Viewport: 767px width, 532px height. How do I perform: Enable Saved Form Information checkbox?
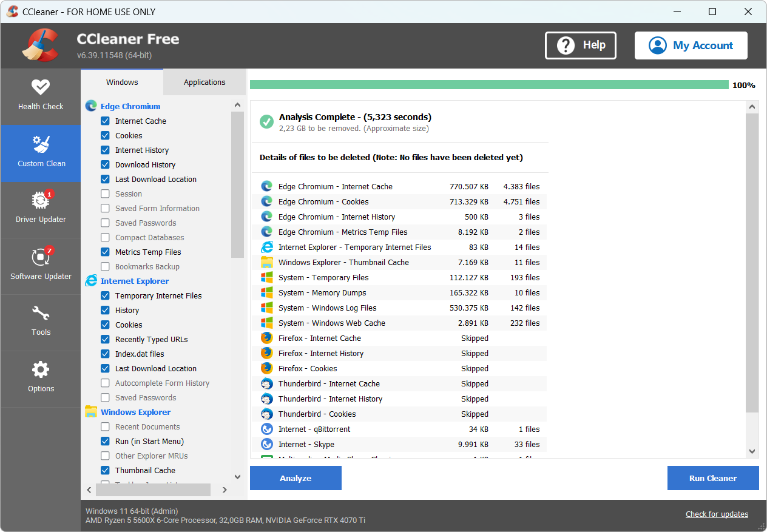click(105, 208)
